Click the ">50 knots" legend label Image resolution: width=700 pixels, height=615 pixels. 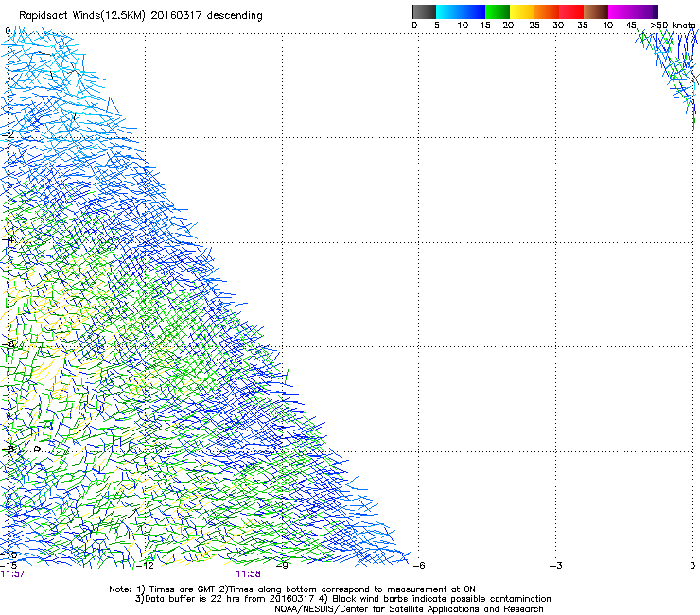point(673,25)
